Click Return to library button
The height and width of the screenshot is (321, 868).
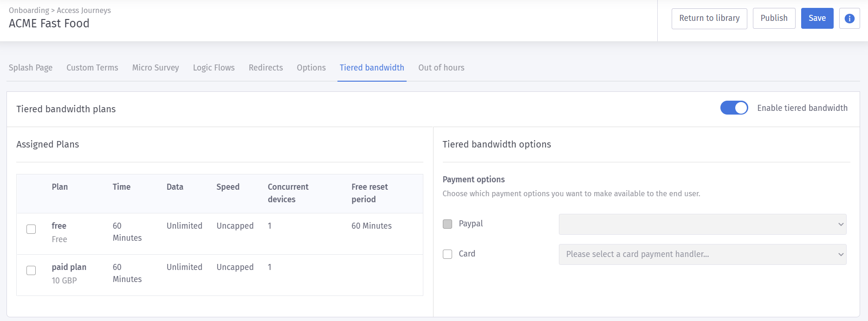click(709, 19)
